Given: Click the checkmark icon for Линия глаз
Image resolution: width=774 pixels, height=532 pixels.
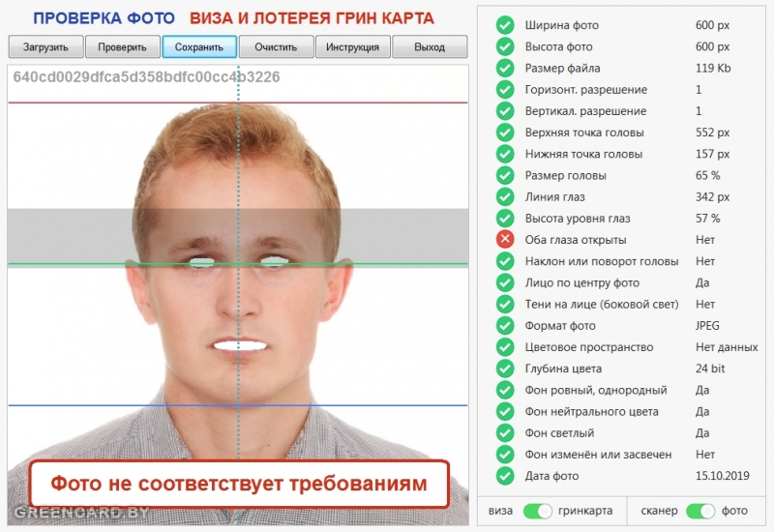Looking at the screenshot, I should pos(505,196).
